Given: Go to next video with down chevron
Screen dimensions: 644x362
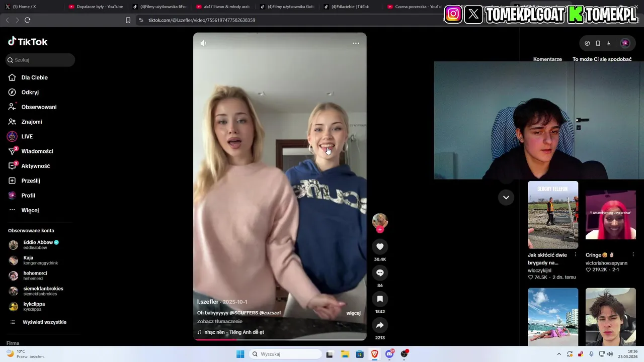Looking at the screenshot, I should point(506,197).
